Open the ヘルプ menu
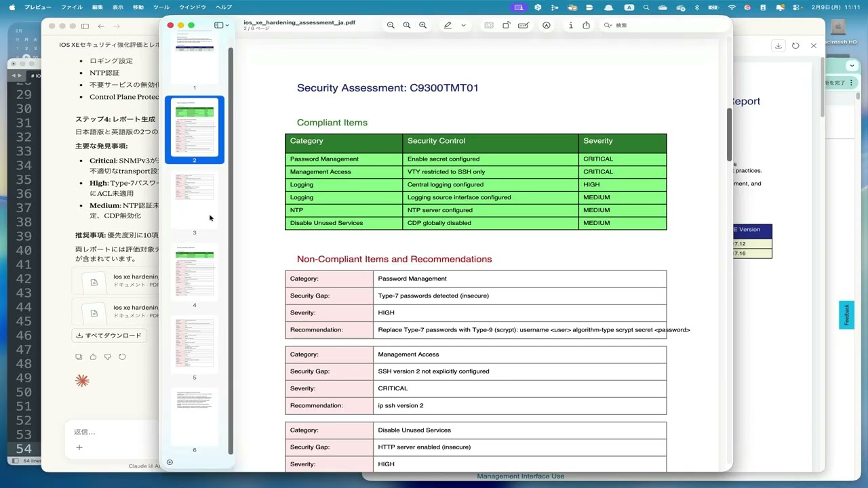868x488 pixels. pos(224,7)
